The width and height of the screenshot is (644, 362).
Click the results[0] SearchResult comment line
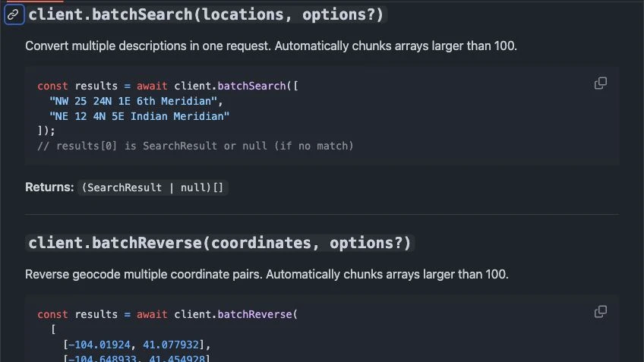195,146
